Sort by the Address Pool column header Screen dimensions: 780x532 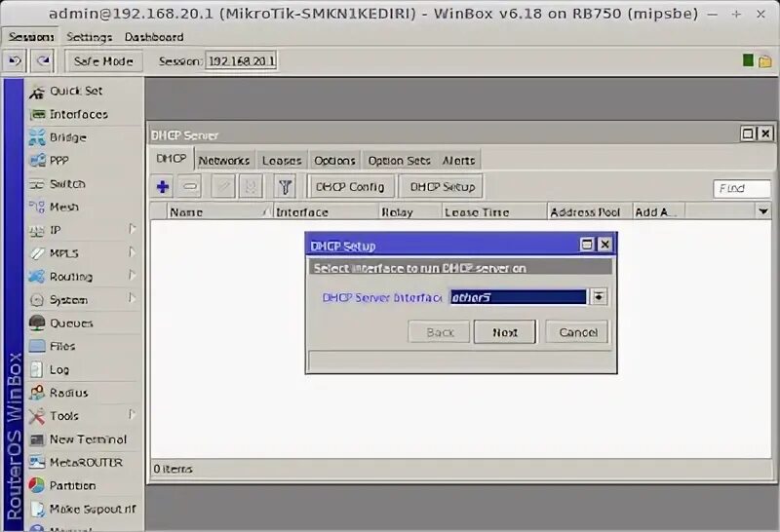tap(590, 211)
